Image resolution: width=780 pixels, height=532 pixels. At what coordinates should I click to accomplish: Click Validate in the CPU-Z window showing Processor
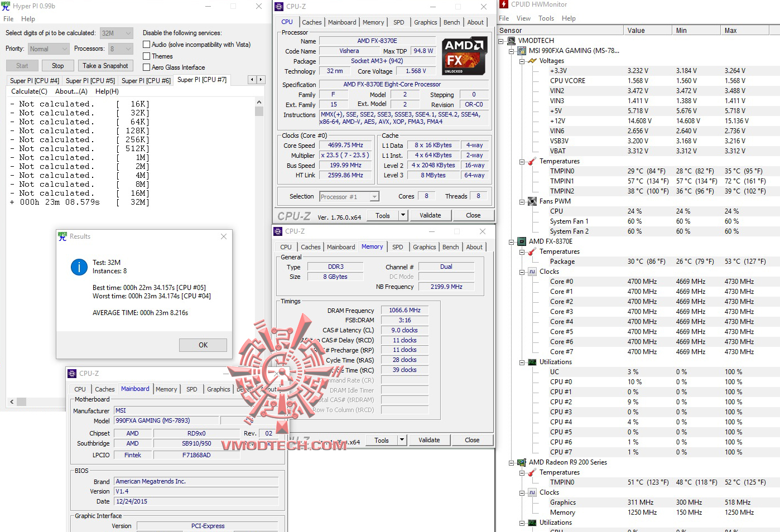tap(430, 215)
